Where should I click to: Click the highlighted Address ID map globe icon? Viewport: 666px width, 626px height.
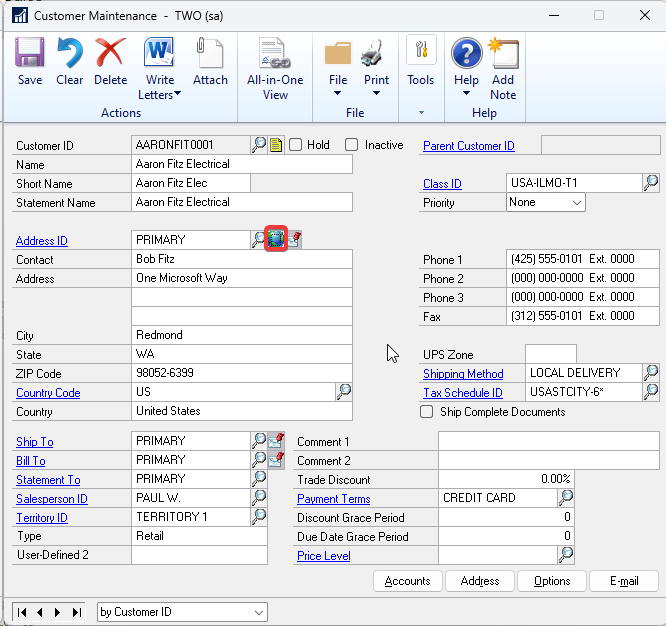(x=276, y=240)
